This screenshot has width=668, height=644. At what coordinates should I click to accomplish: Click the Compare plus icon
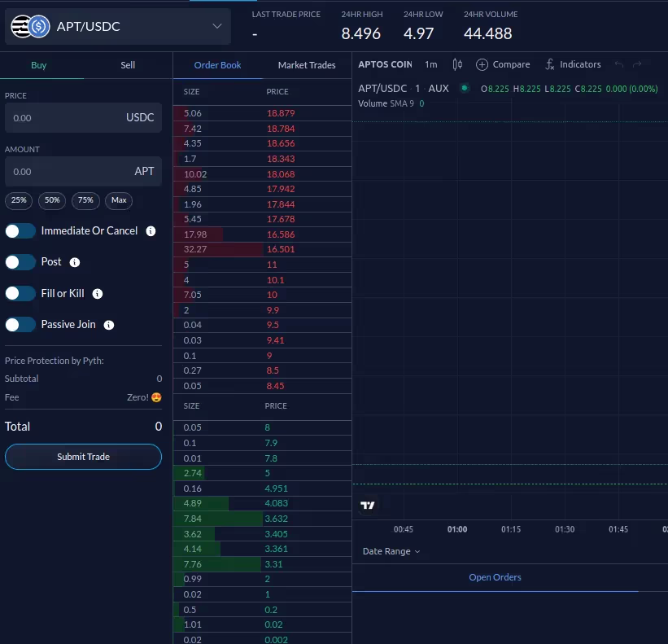pyautogui.click(x=482, y=65)
